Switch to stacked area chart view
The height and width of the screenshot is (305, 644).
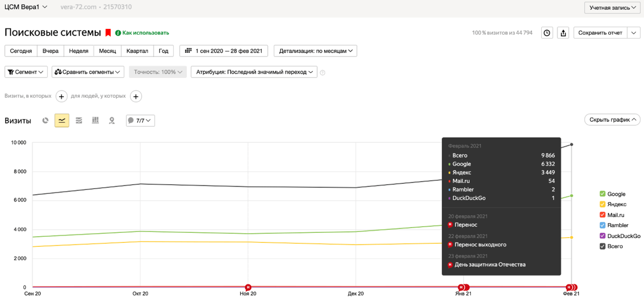pyautogui.click(x=79, y=120)
